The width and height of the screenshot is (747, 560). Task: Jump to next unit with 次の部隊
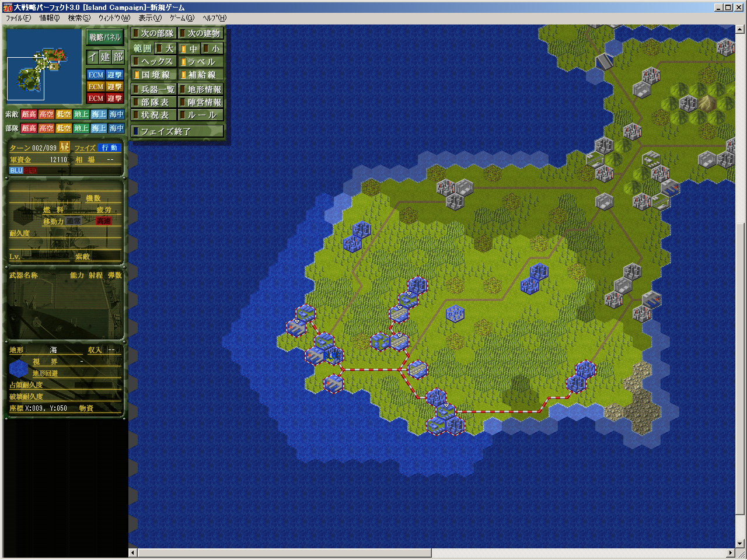click(153, 33)
